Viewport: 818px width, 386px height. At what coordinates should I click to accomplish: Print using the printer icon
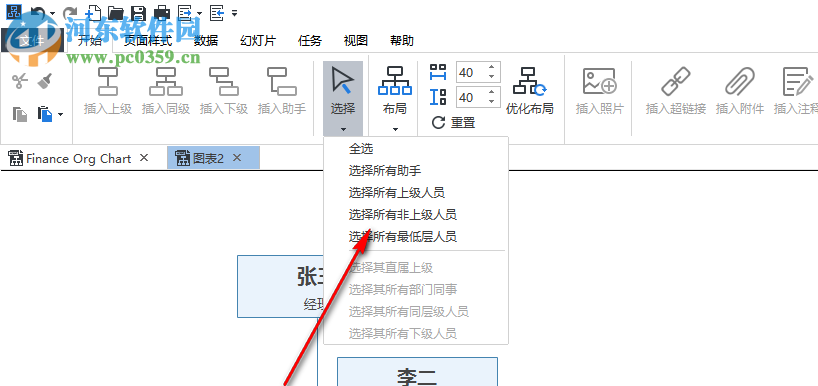point(162,12)
